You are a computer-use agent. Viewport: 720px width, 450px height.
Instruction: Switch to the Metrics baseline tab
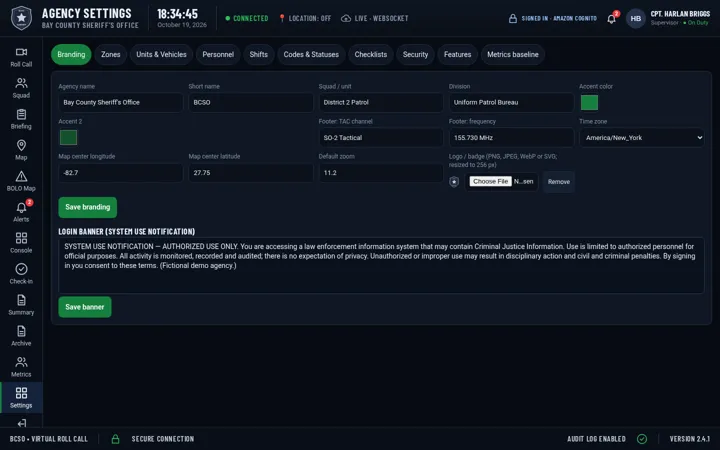click(x=512, y=55)
